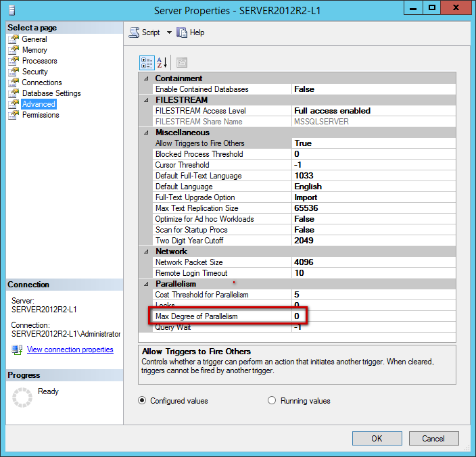The width and height of the screenshot is (476, 457).
Task: Click the Memory page icon
Action: (14, 50)
